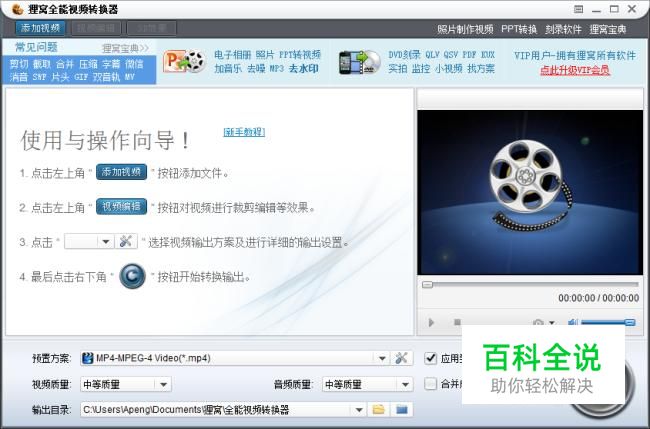Expand the 预置方案 preset dropdown
The image size is (650, 429).
coord(382,358)
